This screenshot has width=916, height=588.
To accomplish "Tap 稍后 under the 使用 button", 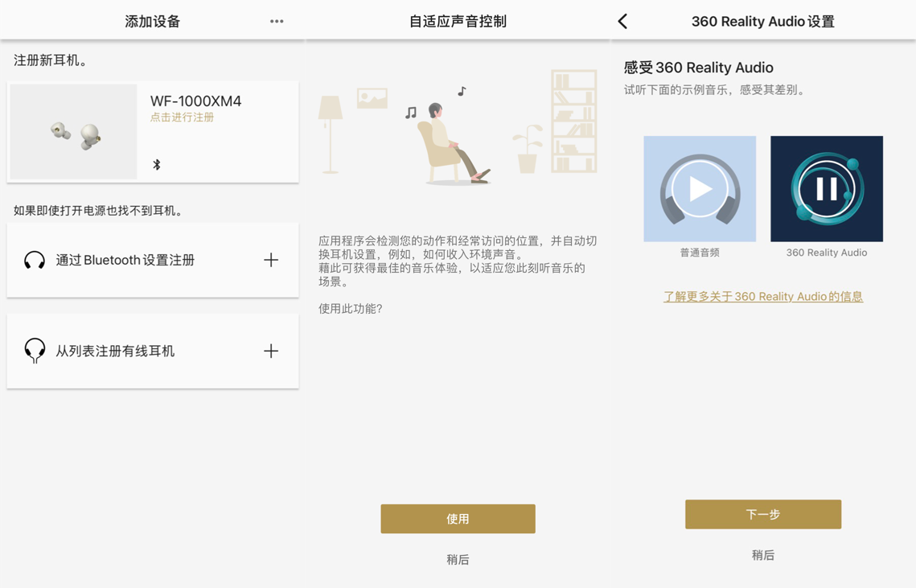I will pos(458,559).
